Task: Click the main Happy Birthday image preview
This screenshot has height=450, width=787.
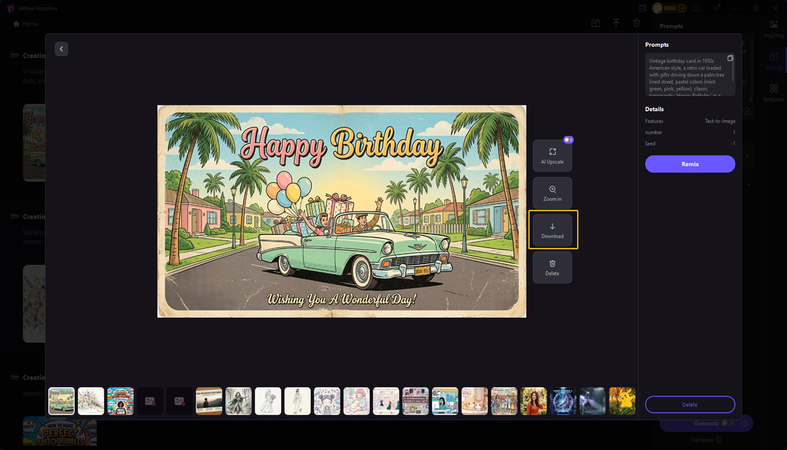Action: point(341,211)
